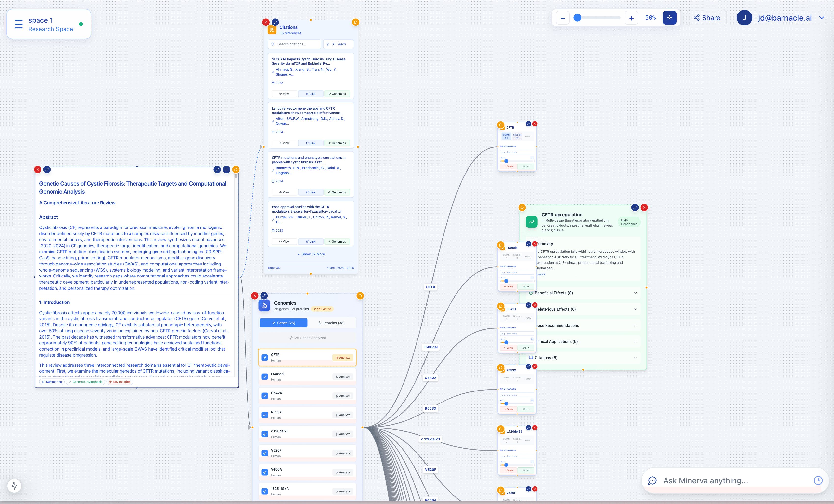Screen dimensions: 834x504
Task: Click the trending chart icon on CFTR upregulation card
Action: 531,222
